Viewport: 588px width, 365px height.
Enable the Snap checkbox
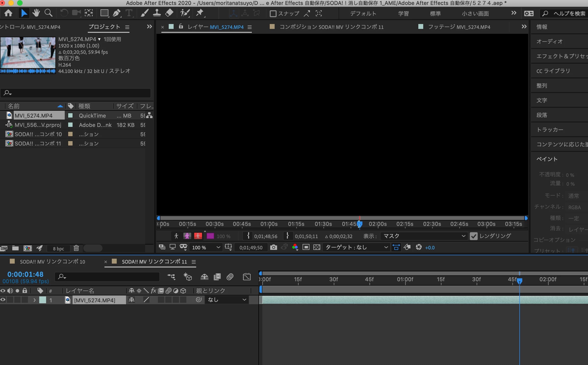point(273,13)
